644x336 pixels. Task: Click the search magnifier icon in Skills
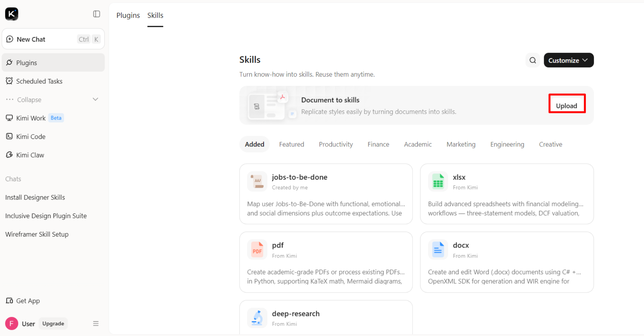533,60
